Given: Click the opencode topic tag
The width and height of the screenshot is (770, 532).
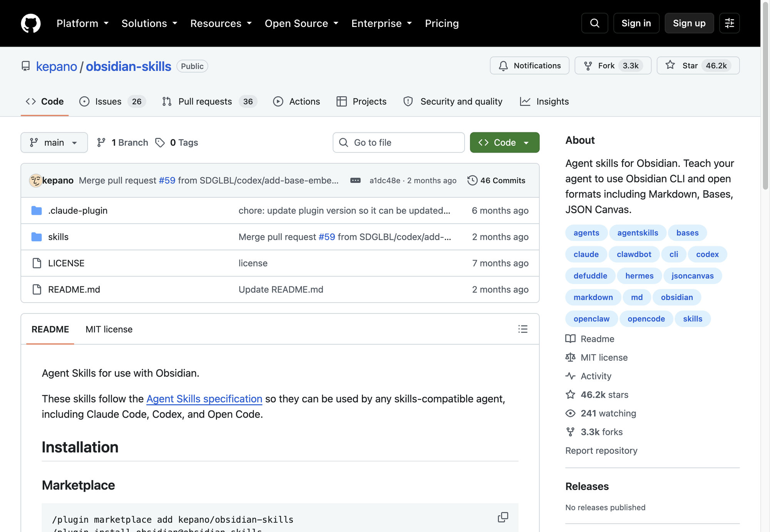Looking at the screenshot, I should coord(646,319).
